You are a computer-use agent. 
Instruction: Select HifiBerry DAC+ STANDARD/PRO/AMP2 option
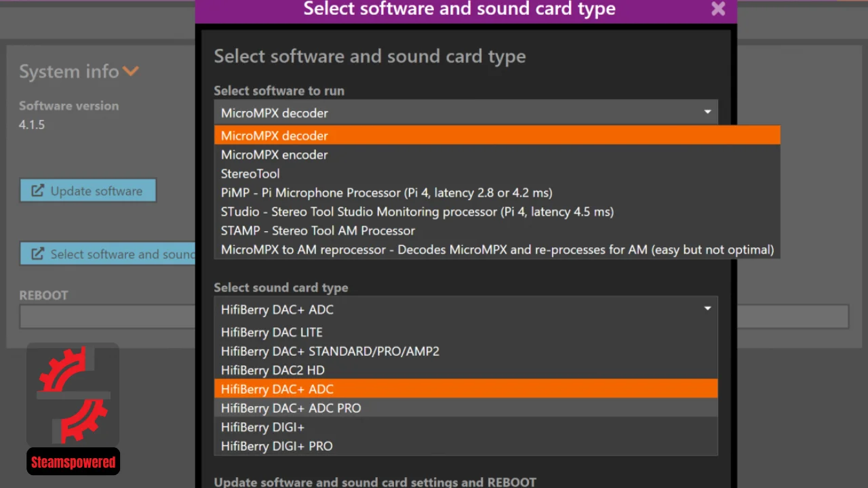click(466, 351)
